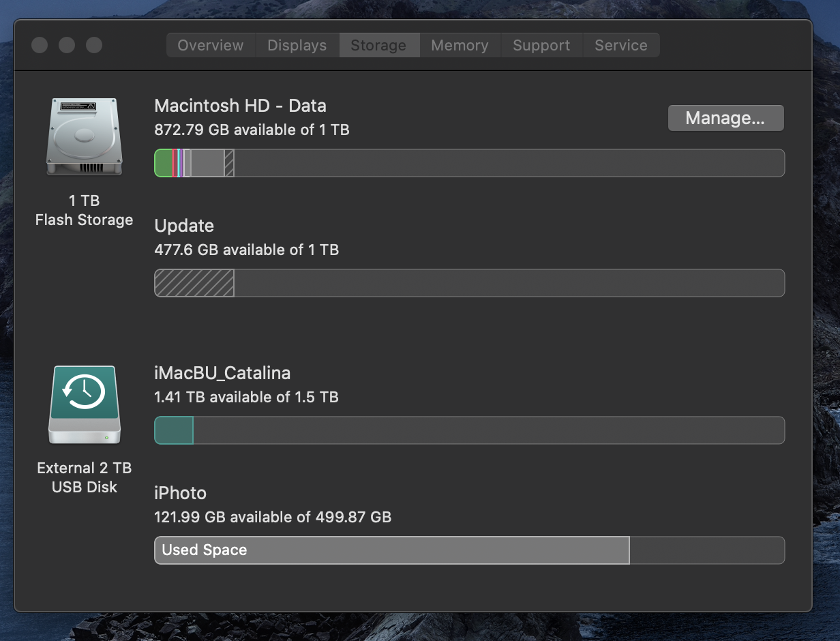Click the zoom window button

94,45
